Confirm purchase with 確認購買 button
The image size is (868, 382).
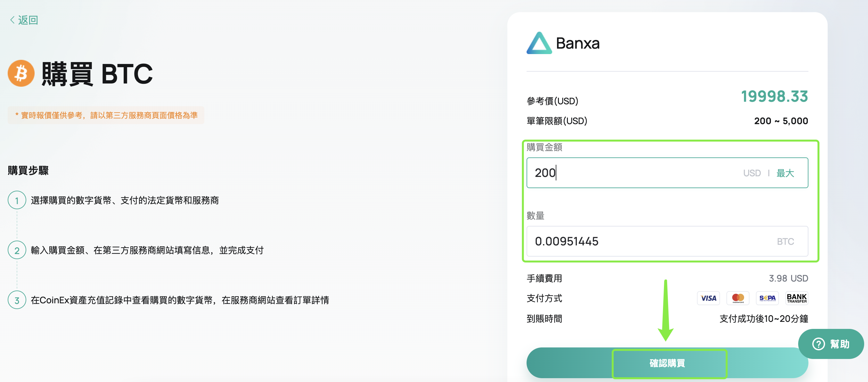tap(667, 363)
